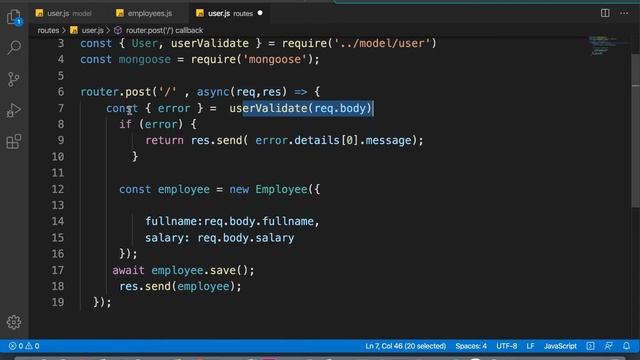Open the Source Control view

coord(13,79)
